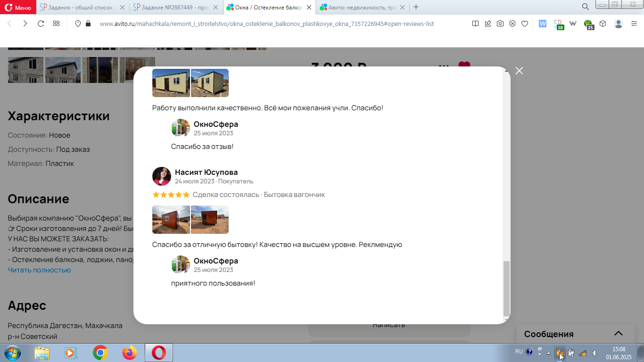Open first yellow cabin review photo
The image size is (644, 362).
pos(171,83)
